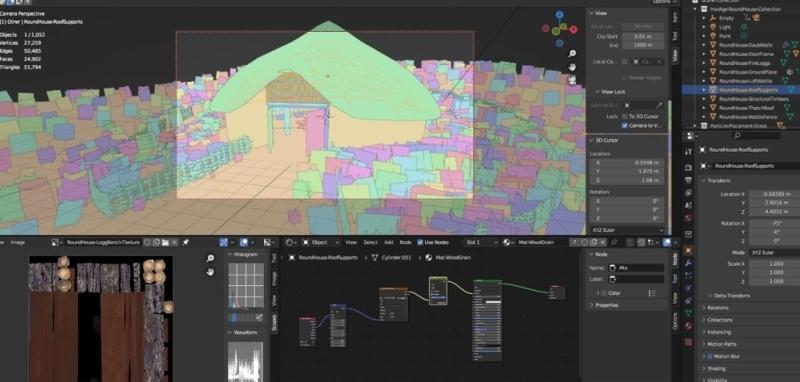The width and height of the screenshot is (800, 382).
Task: Pin the image in the image editor header
Action: [x=186, y=242]
